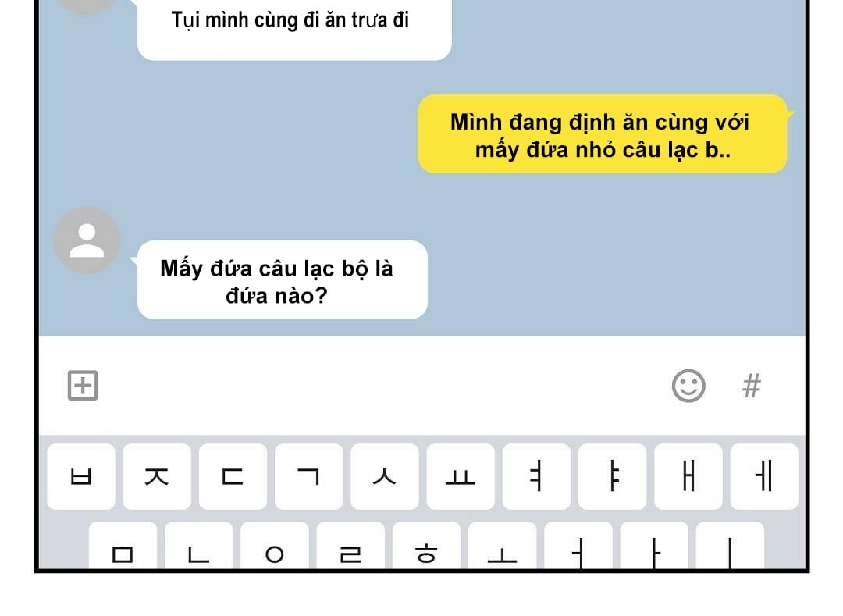This screenshot has width=843, height=616.
Task: Tap the hashtag search icon
Action: tap(752, 386)
